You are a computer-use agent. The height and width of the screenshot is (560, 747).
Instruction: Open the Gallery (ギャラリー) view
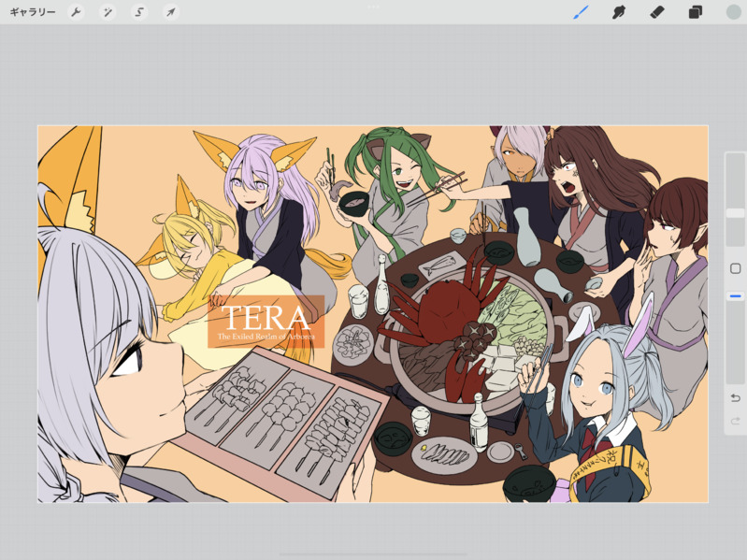33,12
